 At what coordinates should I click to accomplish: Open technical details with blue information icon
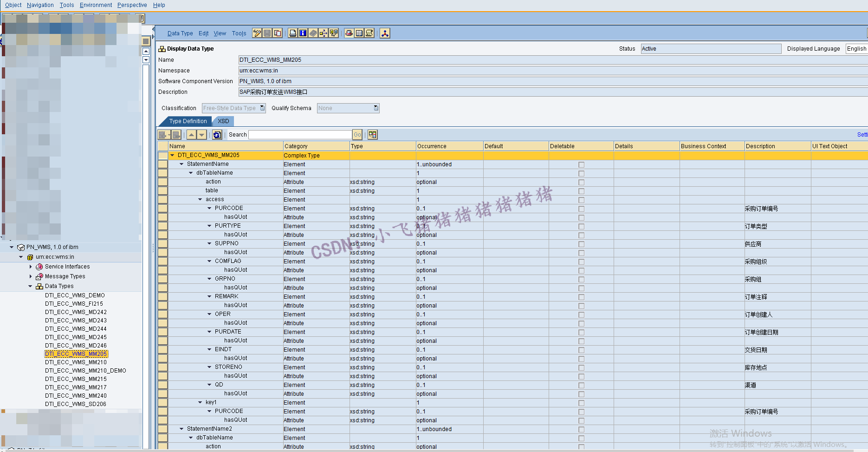point(303,33)
